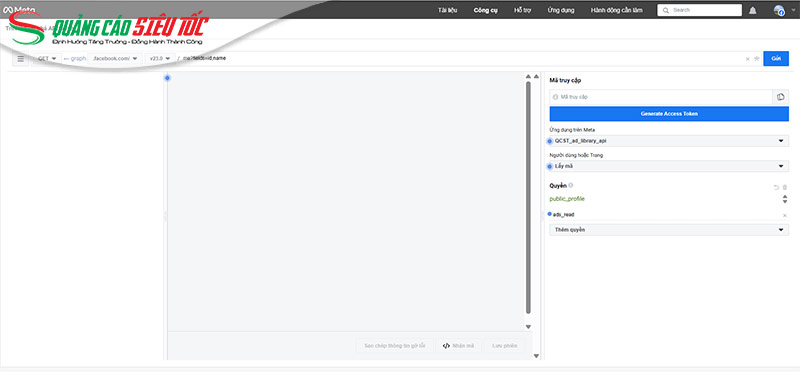800x372 pixels.
Task: Click the Nhận mã code button
Action: pos(458,346)
